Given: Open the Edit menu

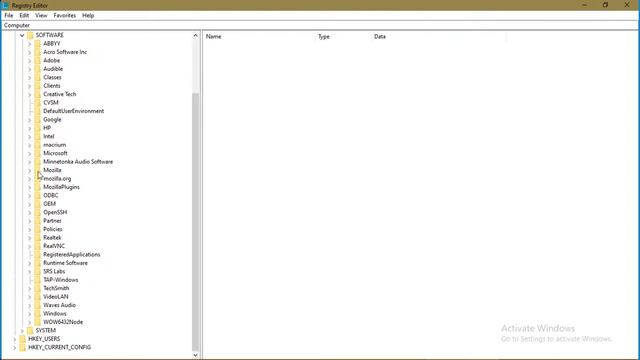Looking at the screenshot, I should coord(24,16).
